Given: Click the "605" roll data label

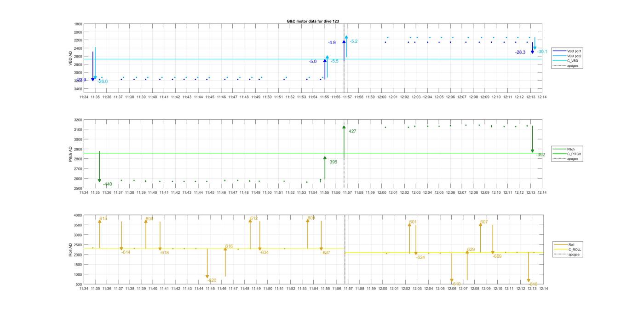Looking at the screenshot, I should pyautogui.click(x=311, y=218).
